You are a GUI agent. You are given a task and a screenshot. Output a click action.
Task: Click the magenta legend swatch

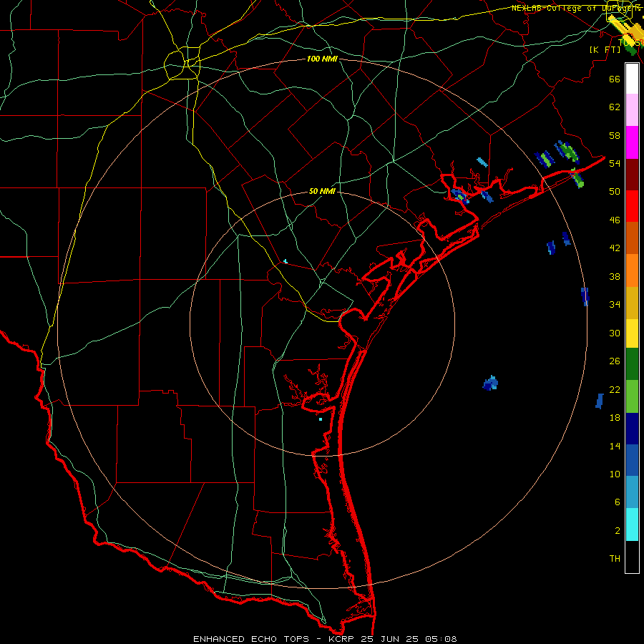click(x=632, y=142)
